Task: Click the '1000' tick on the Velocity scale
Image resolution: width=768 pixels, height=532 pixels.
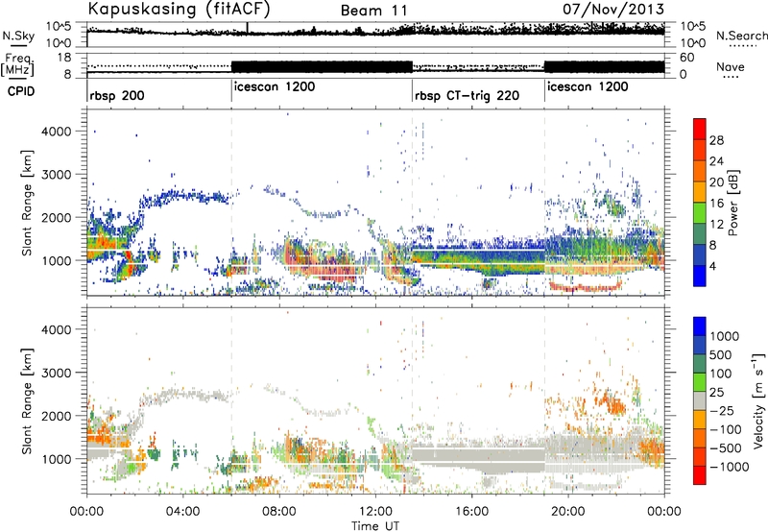Action: [x=724, y=336]
